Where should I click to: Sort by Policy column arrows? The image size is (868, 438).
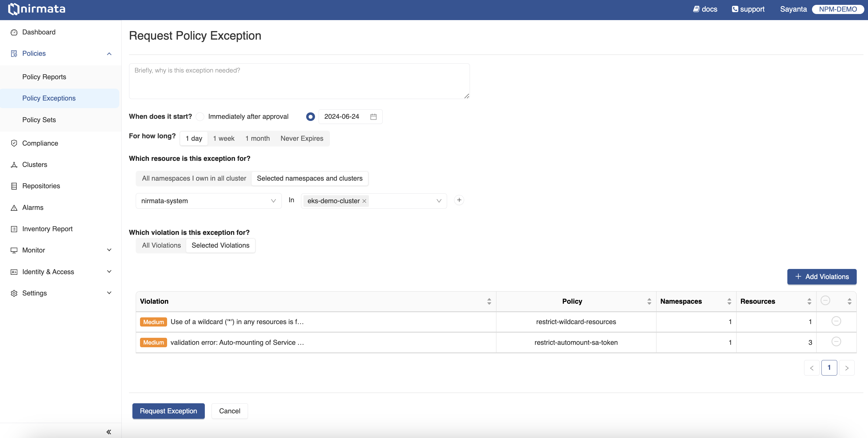tap(649, 302)
